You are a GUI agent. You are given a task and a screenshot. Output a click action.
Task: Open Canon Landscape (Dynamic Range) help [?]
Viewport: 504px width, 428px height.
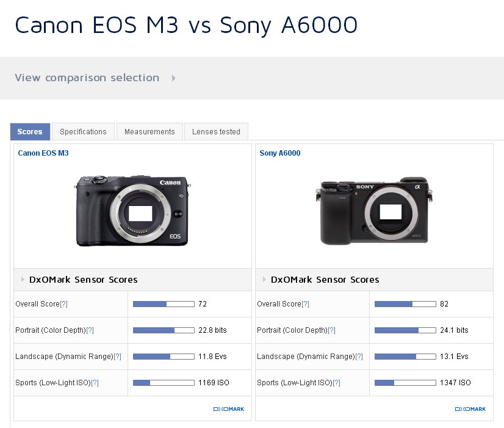118,357
